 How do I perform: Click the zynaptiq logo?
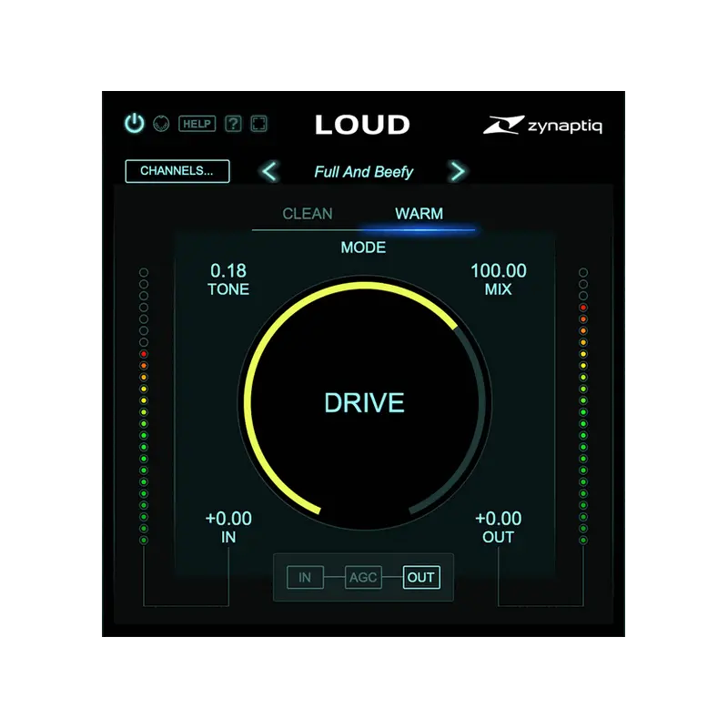[542, 125]
